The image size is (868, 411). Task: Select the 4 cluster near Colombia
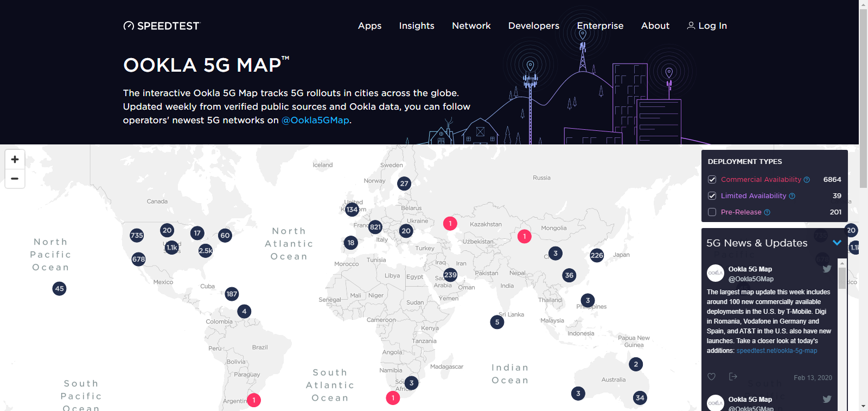244,311
